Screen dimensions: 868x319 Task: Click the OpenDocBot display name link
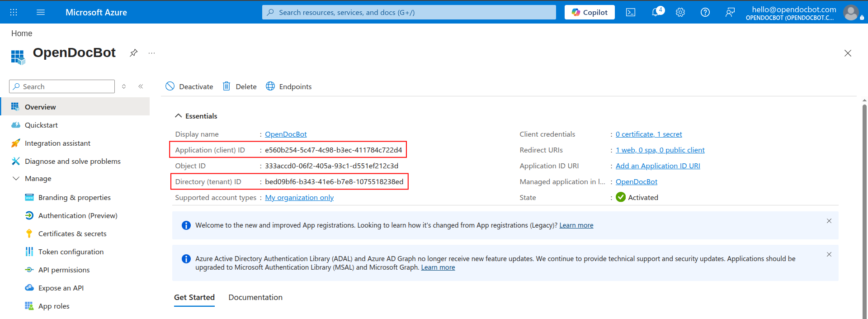pyautogui.click(x=286, y=134)
